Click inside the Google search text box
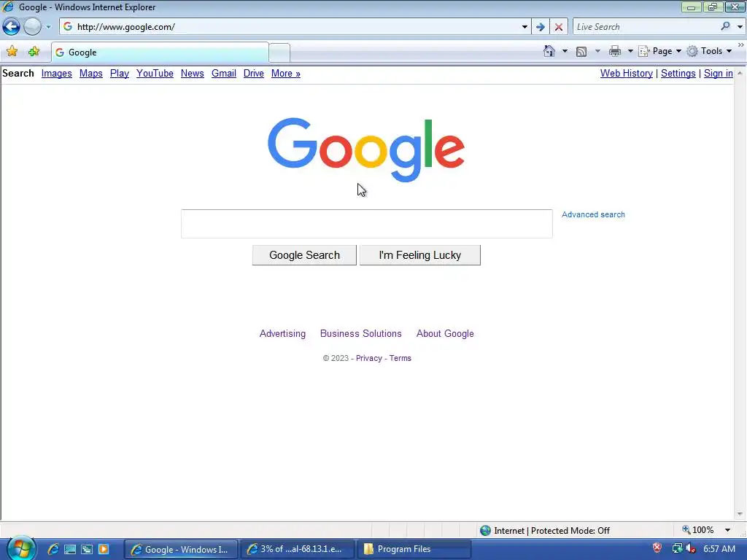This screenshot has height=560, width=747. (367, 224)
